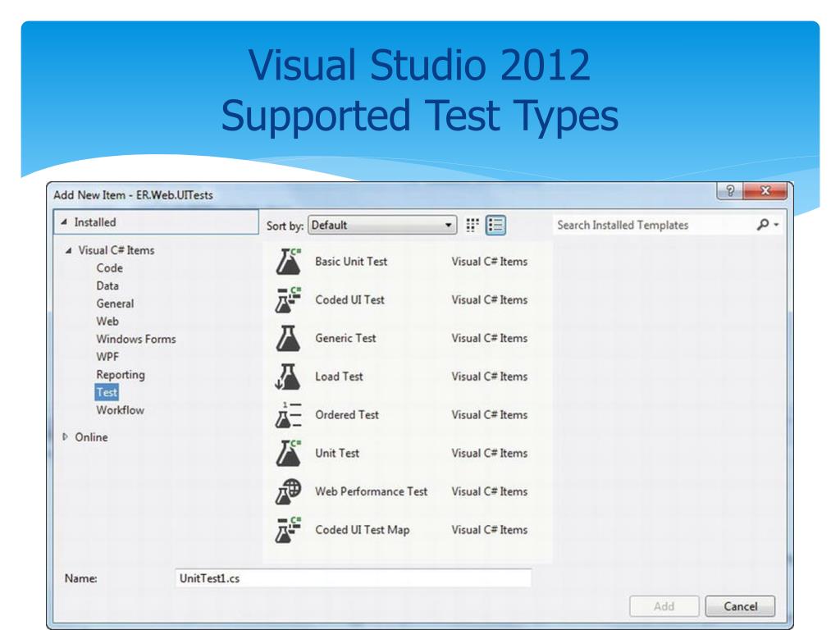Select the Windows Forms category
840x630 pixels.
(135, 339)
